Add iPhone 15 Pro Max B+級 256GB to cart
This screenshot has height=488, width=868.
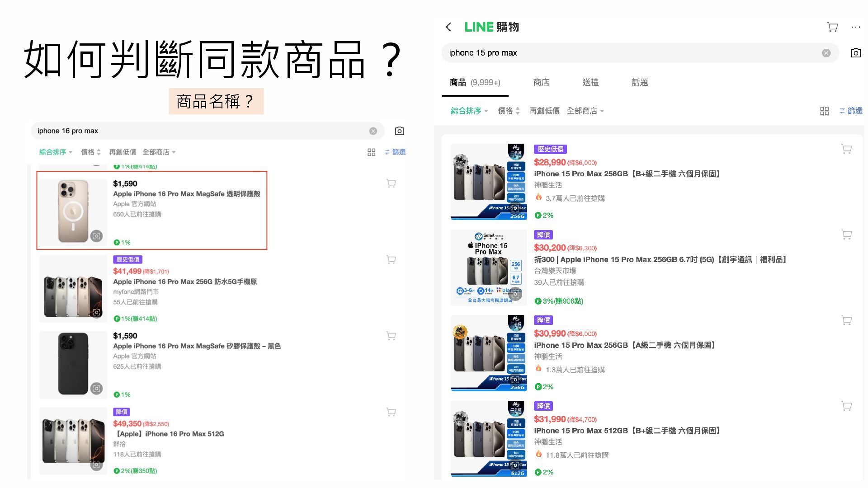click(x=846, y=149)
